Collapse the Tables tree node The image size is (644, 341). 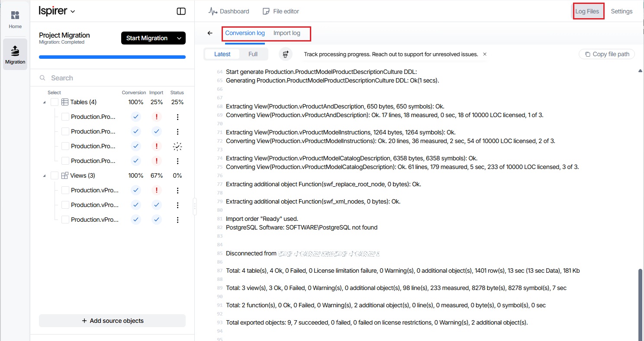click(44, 102)
